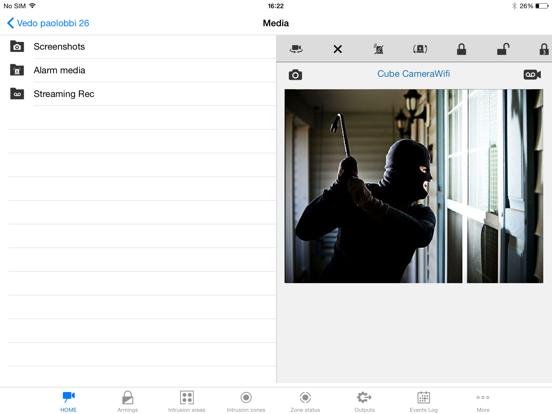Tap the battery indicator in status bar
The height and width of the screenshot is (414, 552).
542,6
